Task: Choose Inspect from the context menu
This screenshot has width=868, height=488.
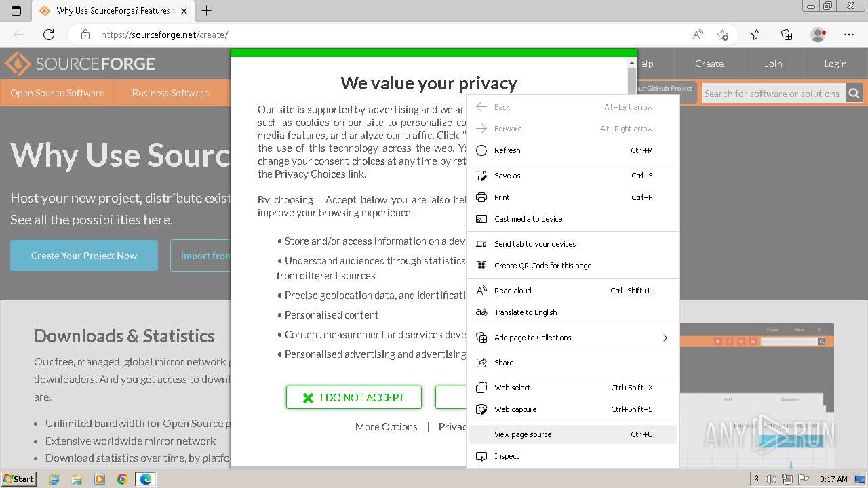Action: click(573, 456)
